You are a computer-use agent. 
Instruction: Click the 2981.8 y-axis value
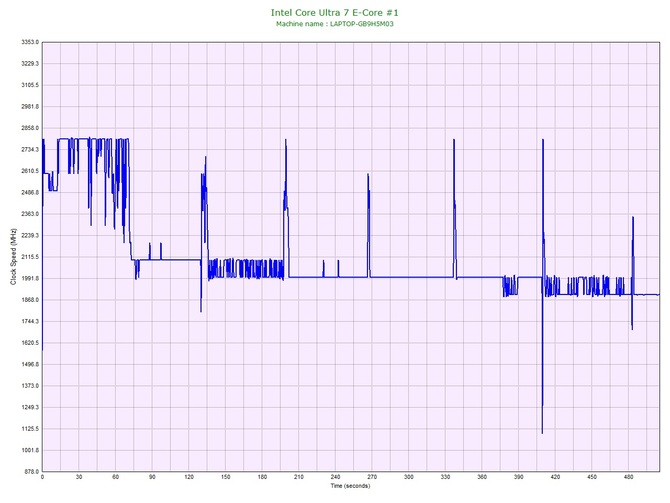point(30,107)
